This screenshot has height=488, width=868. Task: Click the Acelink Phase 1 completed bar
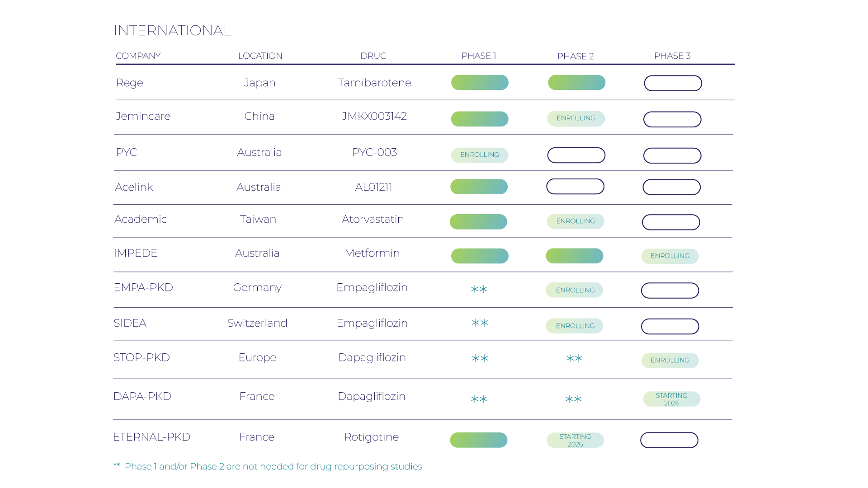pyautogui.click(x=479, y=187)
